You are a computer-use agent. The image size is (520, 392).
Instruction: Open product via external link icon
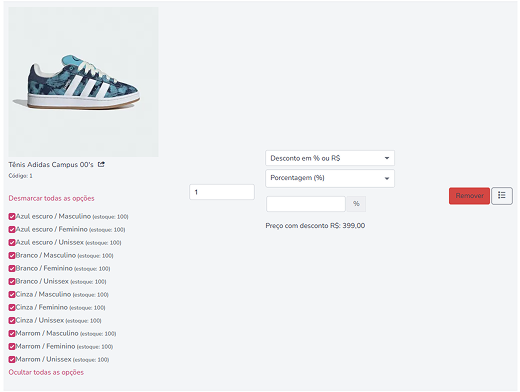pos(101,164)
